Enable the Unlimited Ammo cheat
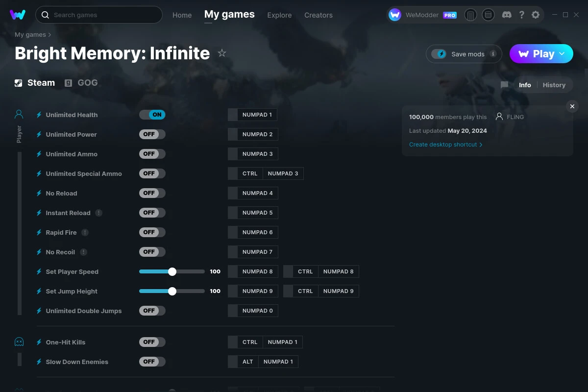The width and height of the screenshot is (588, 392). click(x=152, y=153)
